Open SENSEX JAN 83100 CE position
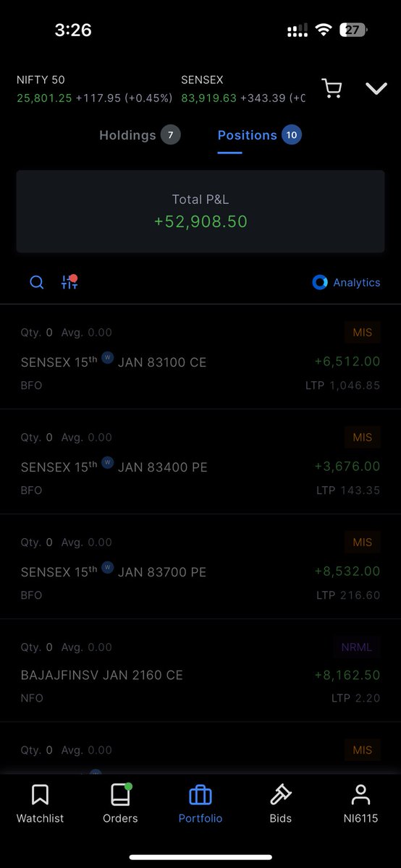 point(200,357)
